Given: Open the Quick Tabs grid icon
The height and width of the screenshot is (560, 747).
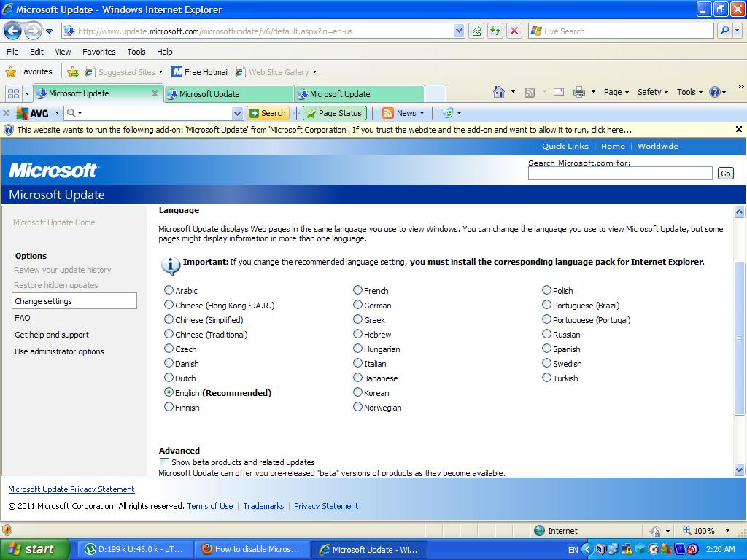Looking at the screenshot, I should (13, 93).
